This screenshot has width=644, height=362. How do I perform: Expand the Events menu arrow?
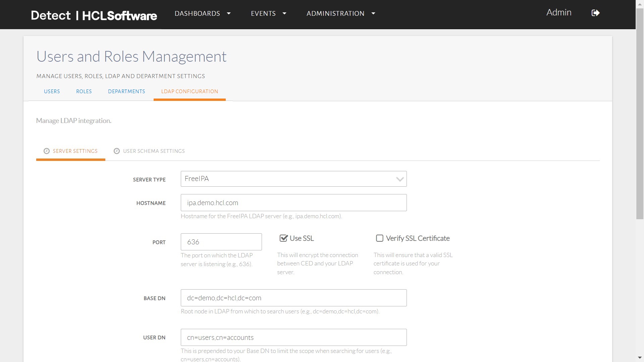point(284,13)
